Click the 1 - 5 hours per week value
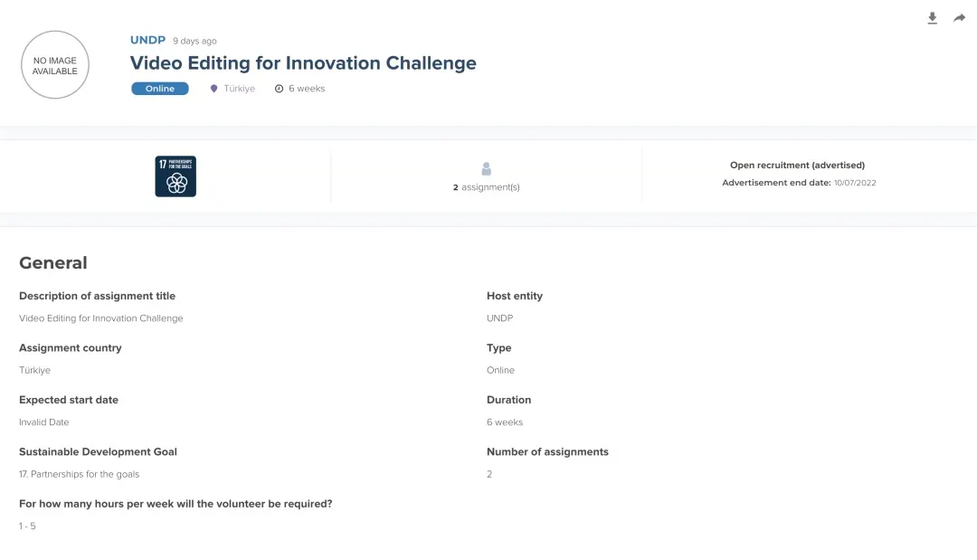 (28, 527)
